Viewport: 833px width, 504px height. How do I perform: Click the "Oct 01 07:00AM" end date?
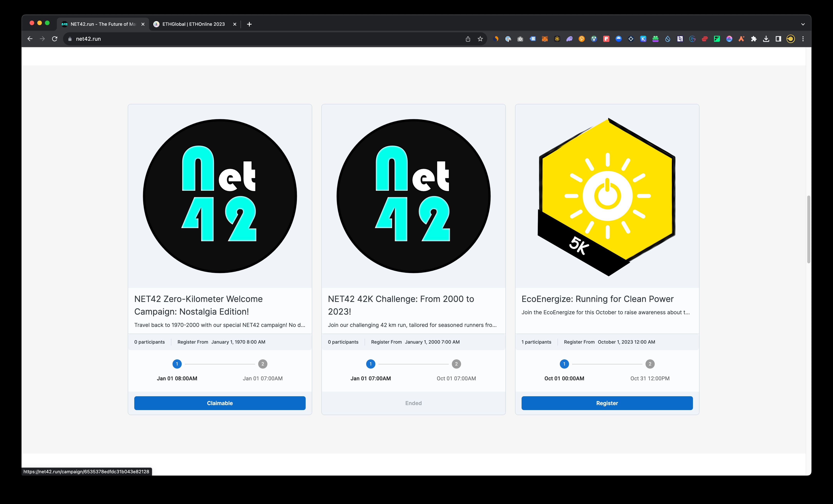[456, 379]
